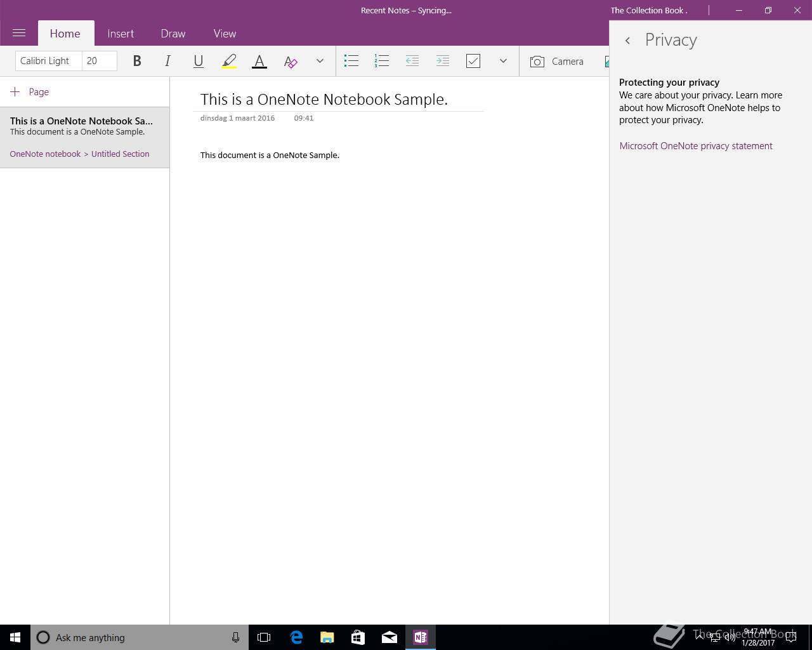Screen dimensions: 812x650
Task: Increase paragraph indent
Action: [443, 61]
